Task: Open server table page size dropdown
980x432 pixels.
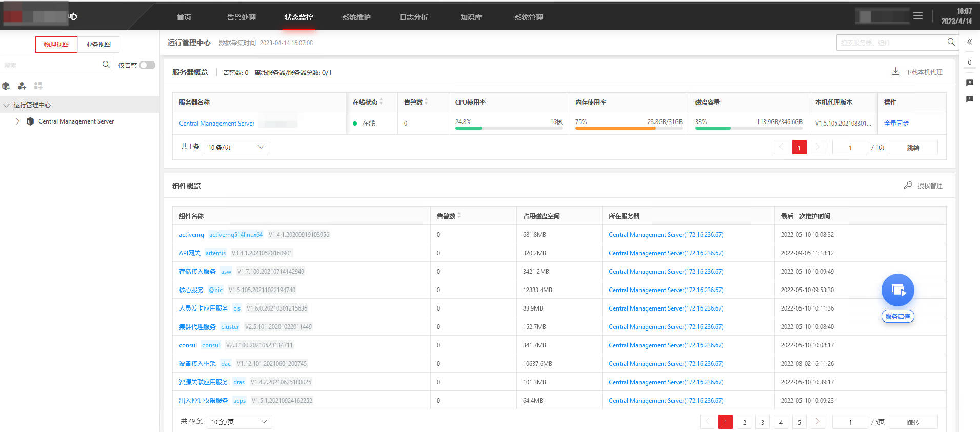Action: click(236, 147)
